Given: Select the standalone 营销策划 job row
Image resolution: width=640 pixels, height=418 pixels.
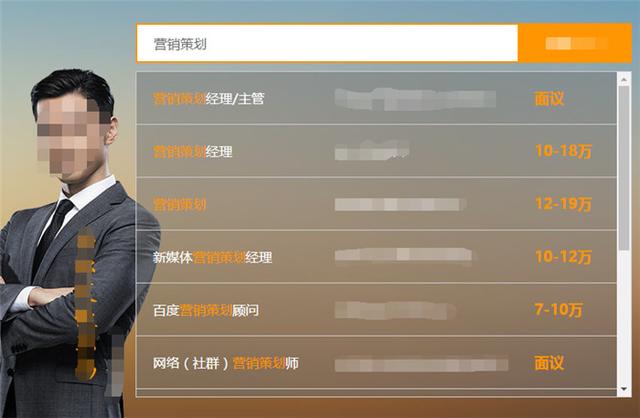Looking at the screenshot, I should click(376, 204).
